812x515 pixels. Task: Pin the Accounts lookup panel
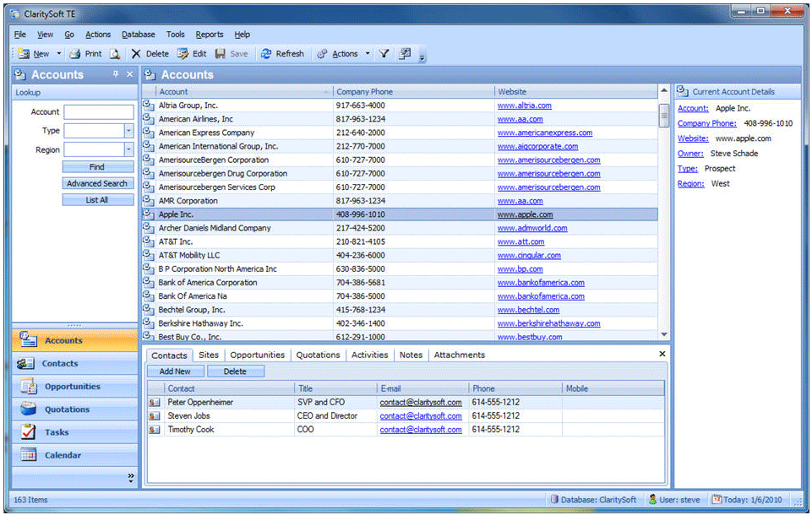tap(116, 74)
